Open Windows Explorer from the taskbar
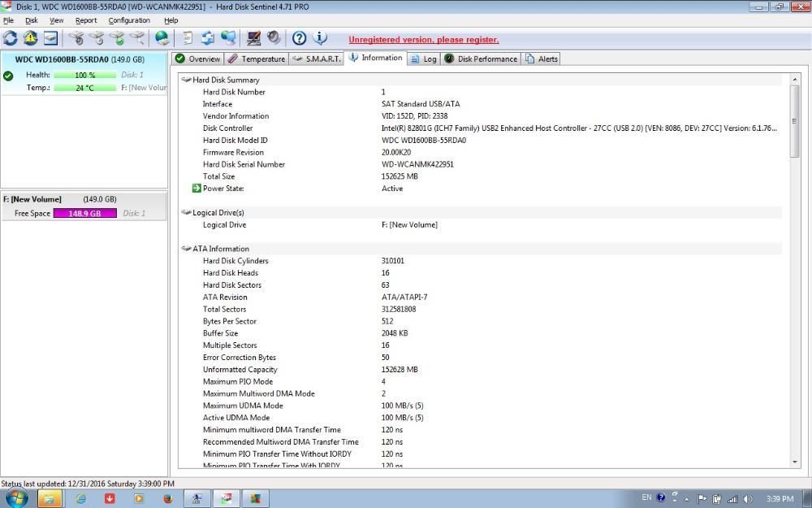This screenshot has width=812, height=508. [50, 499]
